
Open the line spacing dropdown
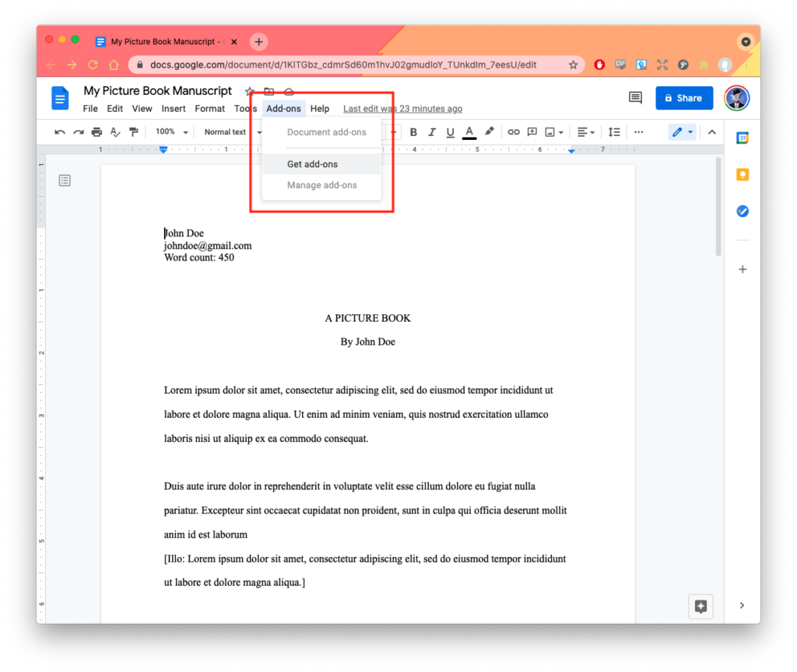pyautogui.click(x=614, y=131)
